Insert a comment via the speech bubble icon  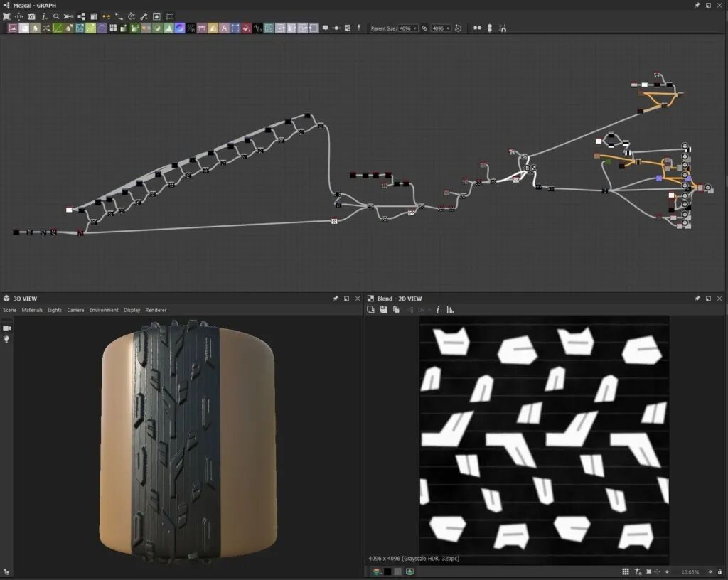(x=325, y=28)
